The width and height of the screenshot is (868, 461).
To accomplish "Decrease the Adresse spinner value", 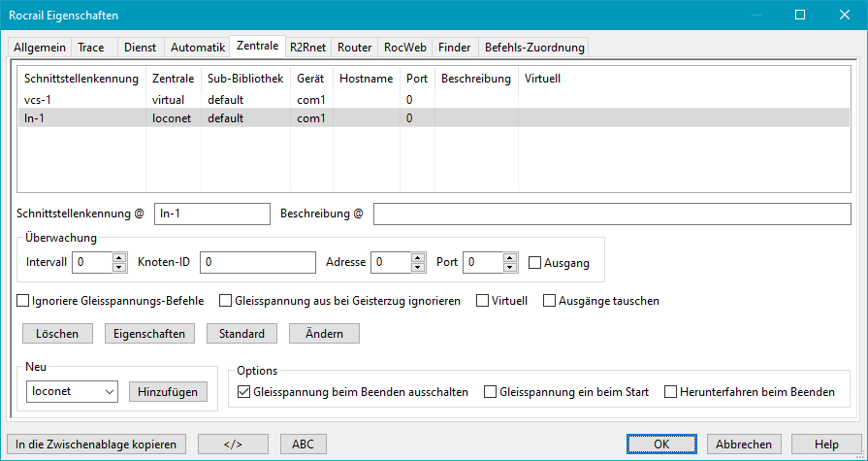I will [418, 267].
